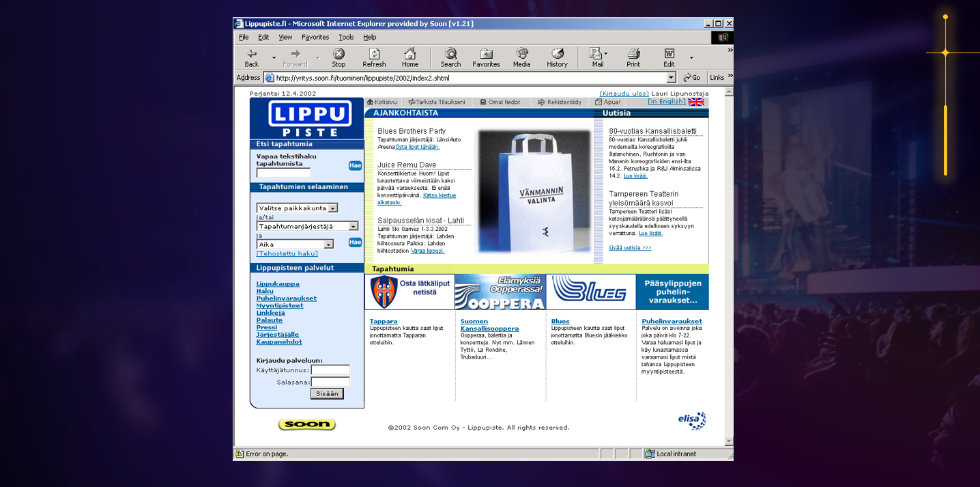Click the Lisää uutisia link
Screen dimensions: 980x487
631,248
